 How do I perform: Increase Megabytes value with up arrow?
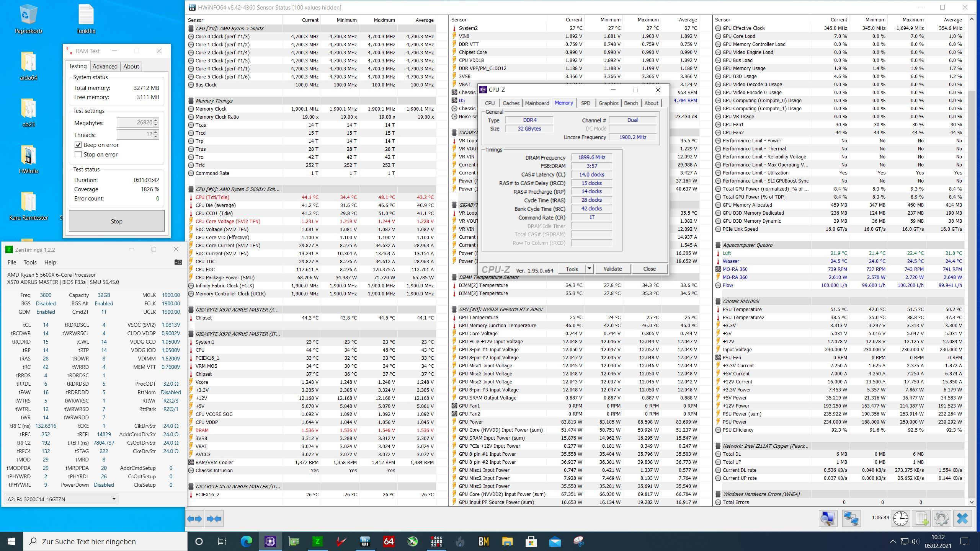(x=156, y=120)
